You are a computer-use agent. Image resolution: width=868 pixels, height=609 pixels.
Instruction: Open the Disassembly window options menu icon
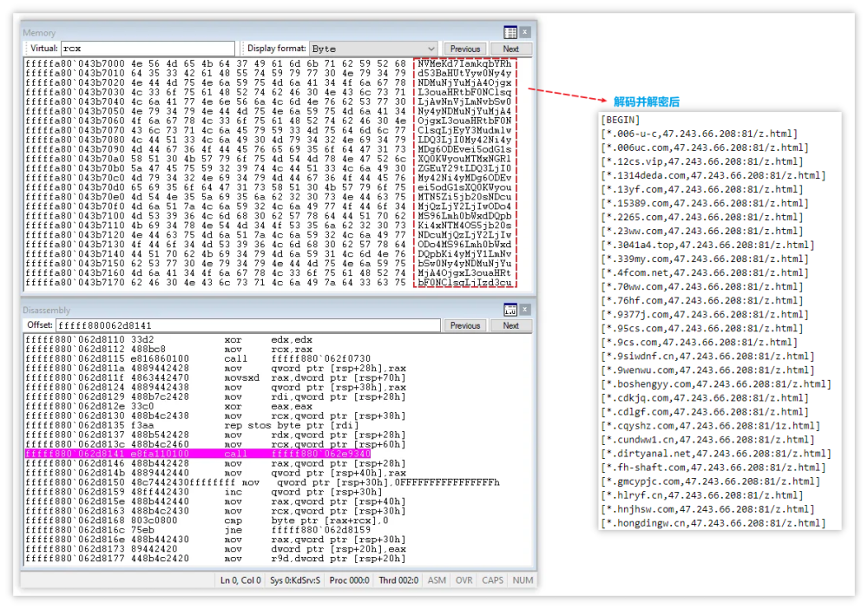pyautogui.click(x=510, y=310)
